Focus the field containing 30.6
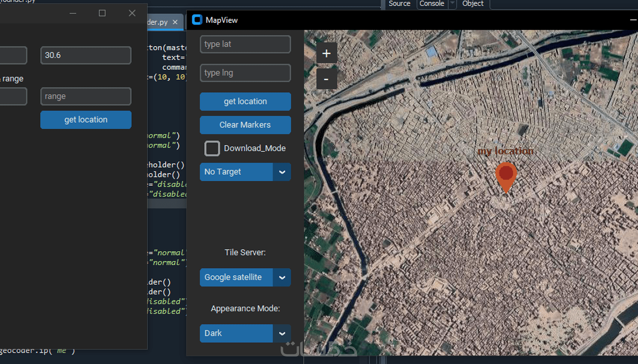 [86, 55]
